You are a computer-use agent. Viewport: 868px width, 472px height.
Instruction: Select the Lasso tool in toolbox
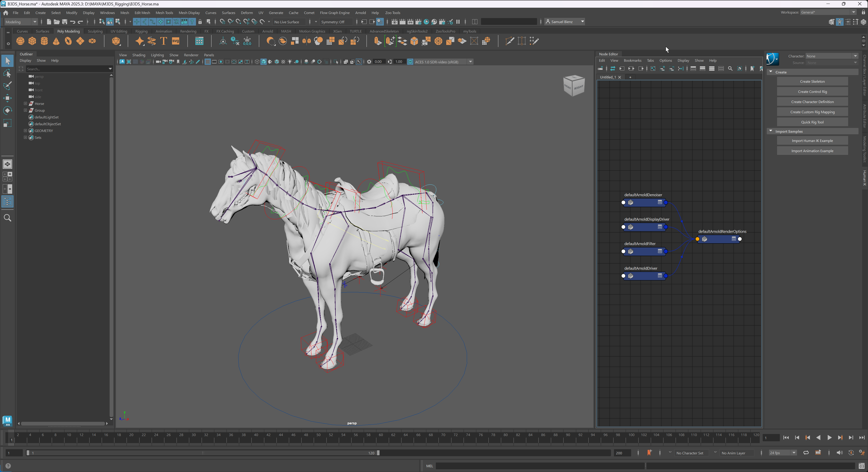click(x=7, y=73)
